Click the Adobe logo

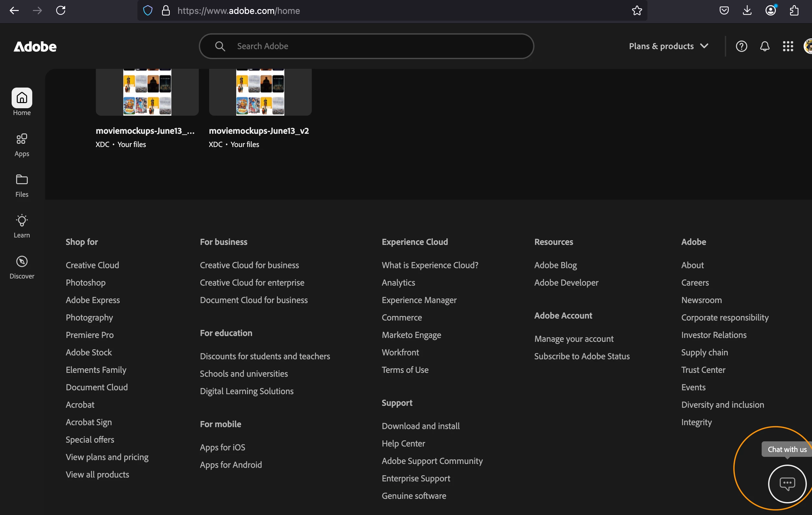click(x=35, y=47)
